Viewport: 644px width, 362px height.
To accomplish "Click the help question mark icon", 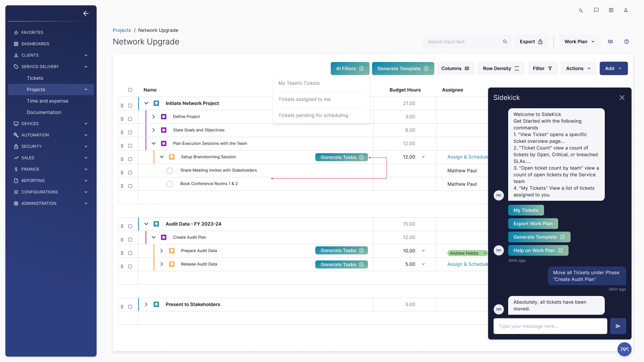I will click(626, 42).
